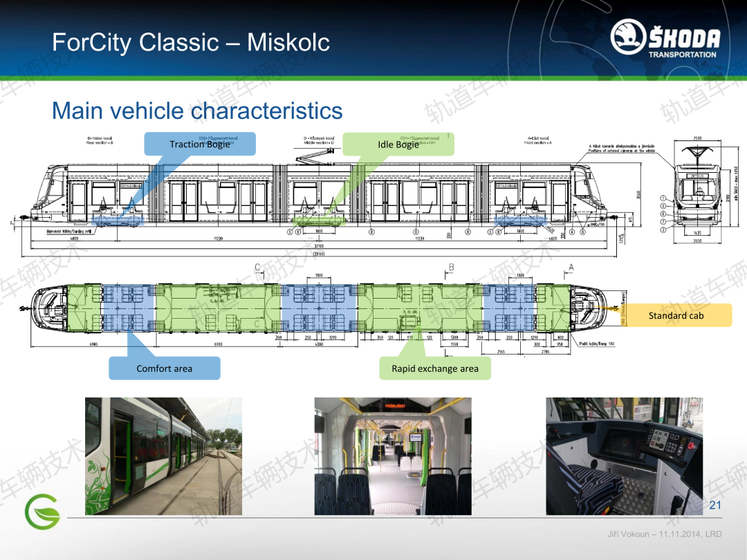The image size is (747, 560).
Task: Click the Rapid exchange area label
Action: pos(435,368)
